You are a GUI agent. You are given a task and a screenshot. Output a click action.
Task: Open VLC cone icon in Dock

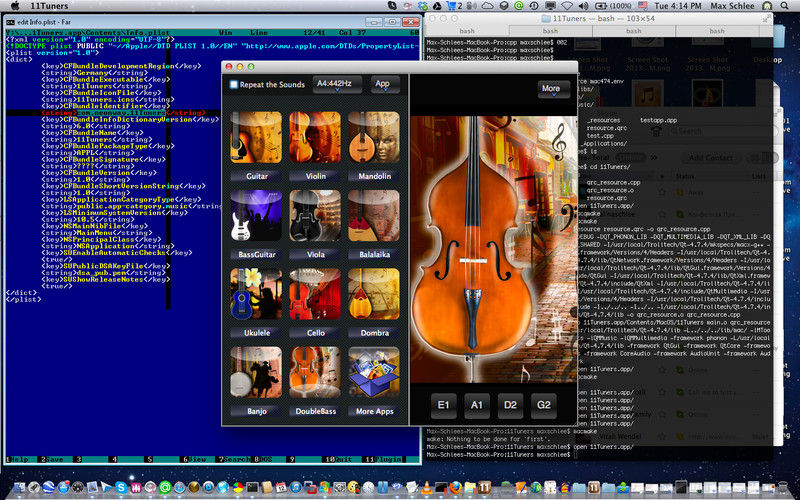tap(427, 487)
